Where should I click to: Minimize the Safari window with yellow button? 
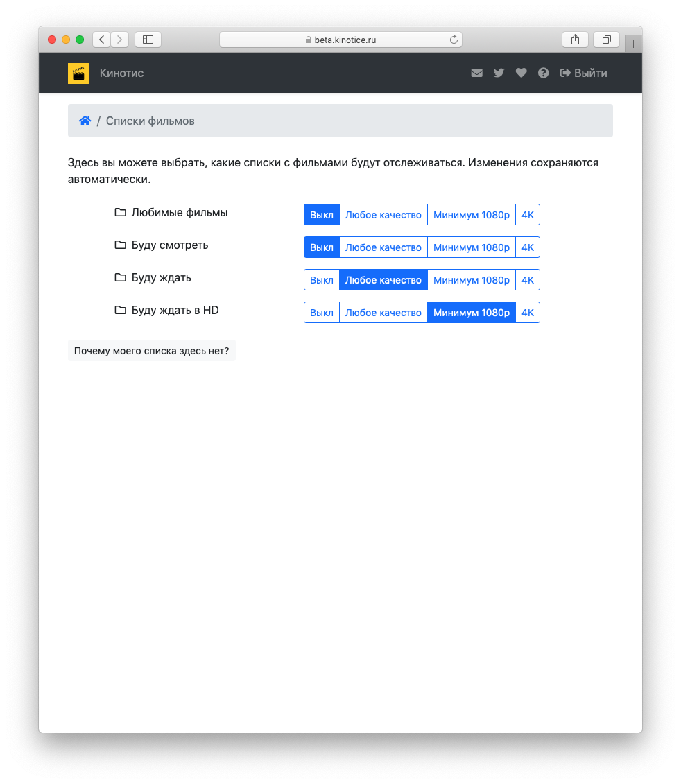[x=66, y=40]
